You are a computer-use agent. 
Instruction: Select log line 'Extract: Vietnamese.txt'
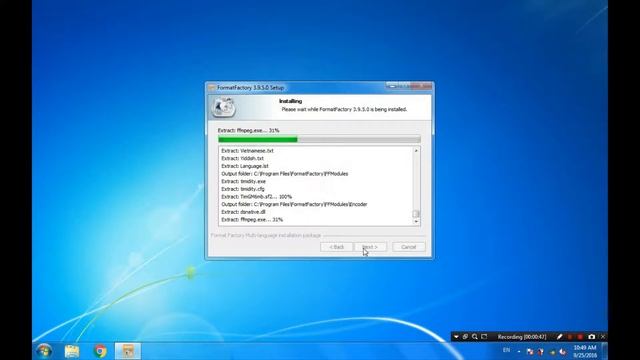(x=247, y=151)
